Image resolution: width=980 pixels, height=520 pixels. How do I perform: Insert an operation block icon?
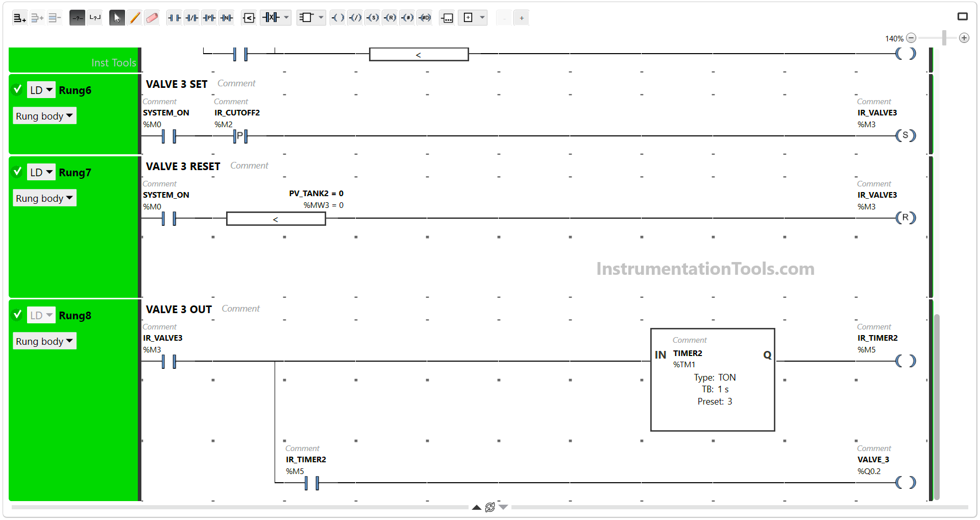(447, 18)
